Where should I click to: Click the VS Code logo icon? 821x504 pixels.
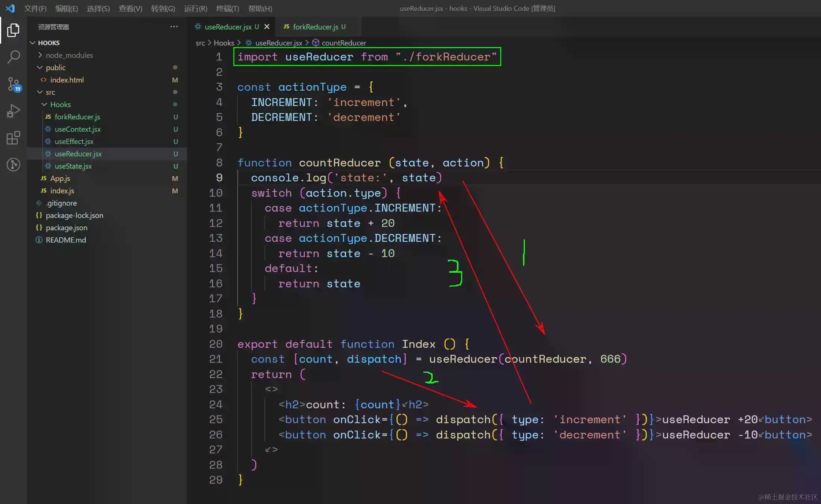(x=10, y=8)
